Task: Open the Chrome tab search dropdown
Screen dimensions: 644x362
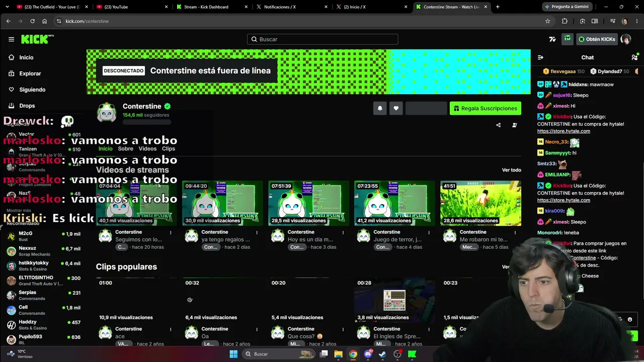Action: (8, 7)
